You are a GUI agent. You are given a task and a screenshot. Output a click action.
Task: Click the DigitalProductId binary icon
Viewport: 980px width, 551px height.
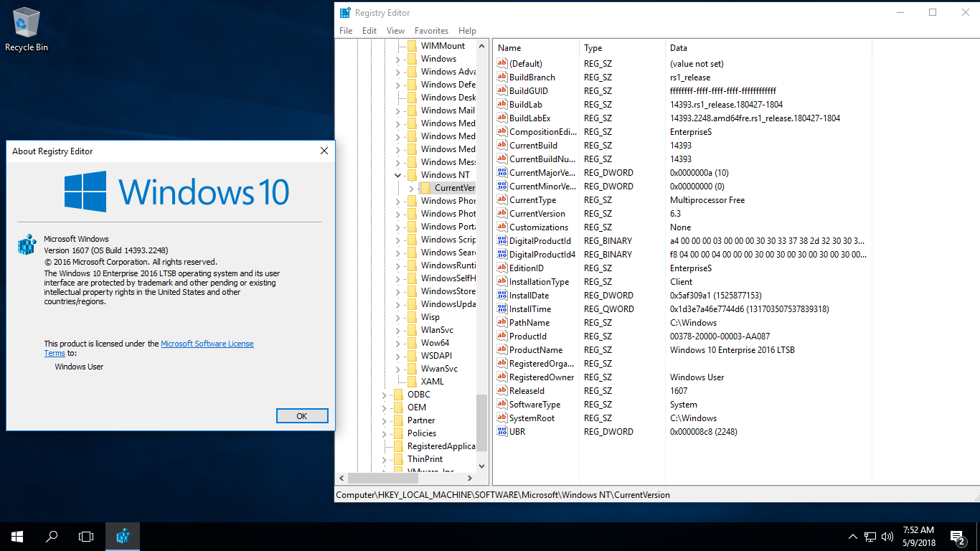[502, 241]
